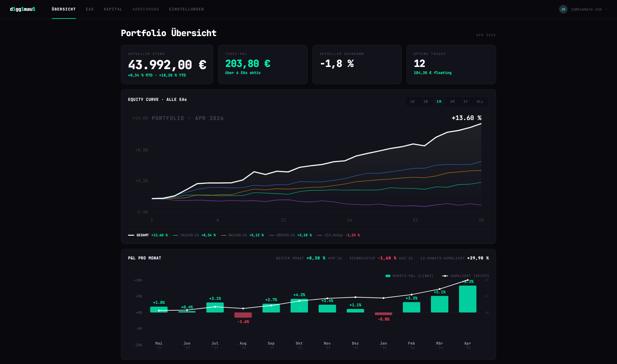Click the JO user avatar
The width and height of the screenshot is (617, 364).
563,9
